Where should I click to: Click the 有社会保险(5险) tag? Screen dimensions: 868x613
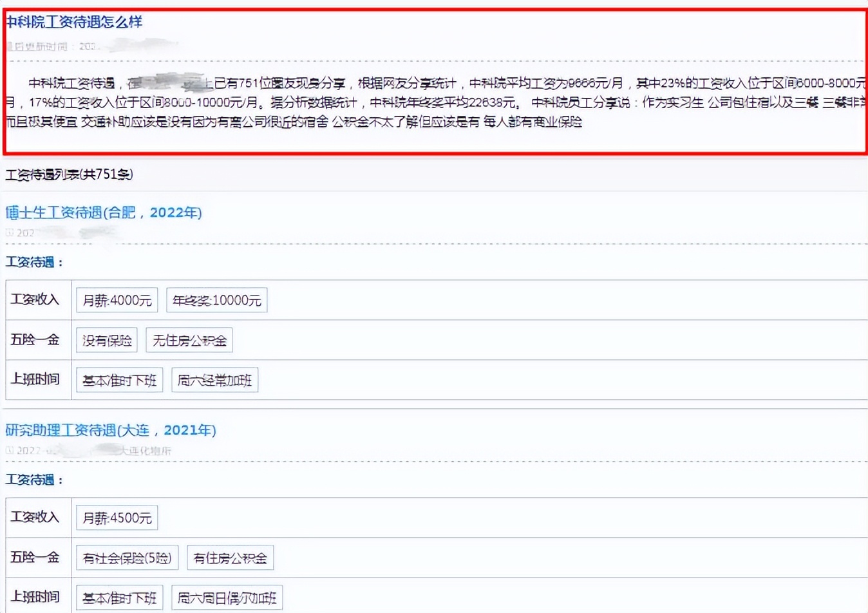[127, 557]
